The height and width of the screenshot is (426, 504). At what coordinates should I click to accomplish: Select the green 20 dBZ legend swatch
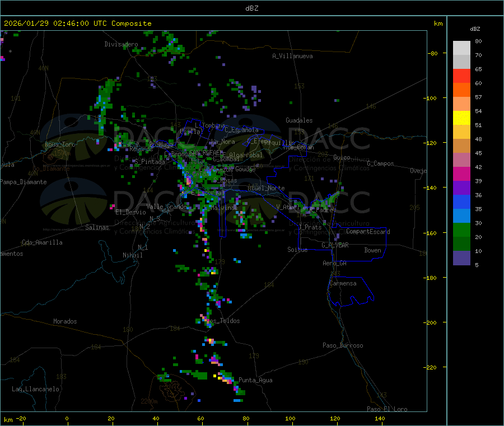[x=461, y=230]
